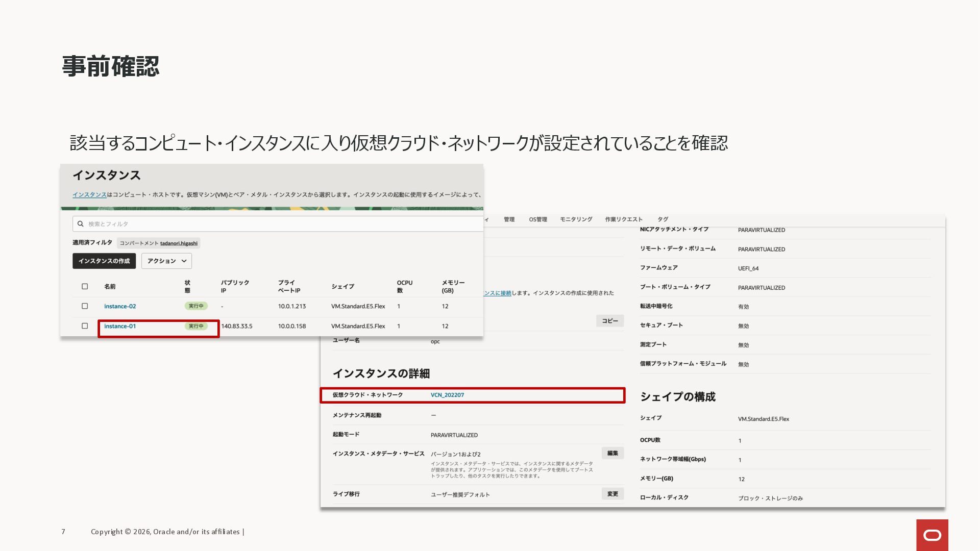This screenshot has width=980, height=551.
Task: Click the search magnifier icon
Action: tap(80, 224)
